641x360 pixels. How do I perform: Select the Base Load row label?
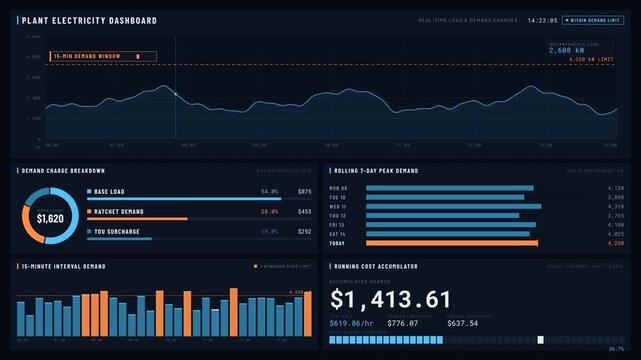109,191
